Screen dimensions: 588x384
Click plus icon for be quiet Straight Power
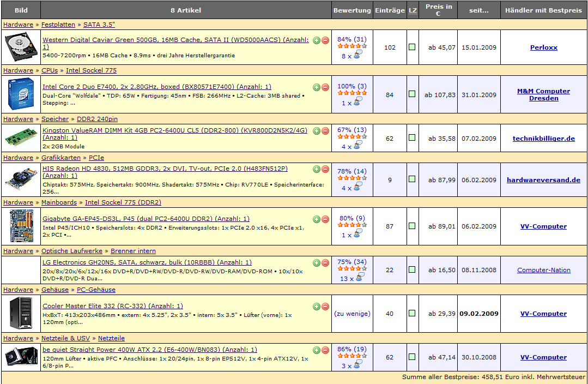(x=317, y=350)
